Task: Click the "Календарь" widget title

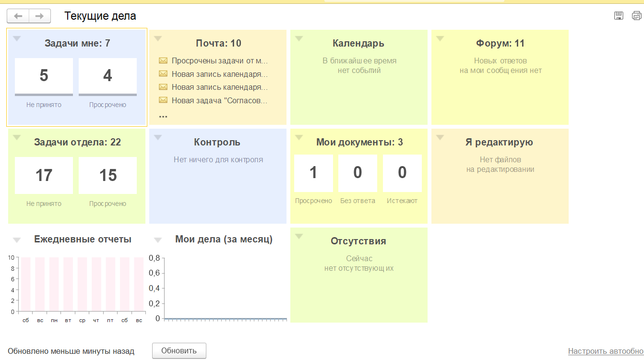Action: point(358,43)
